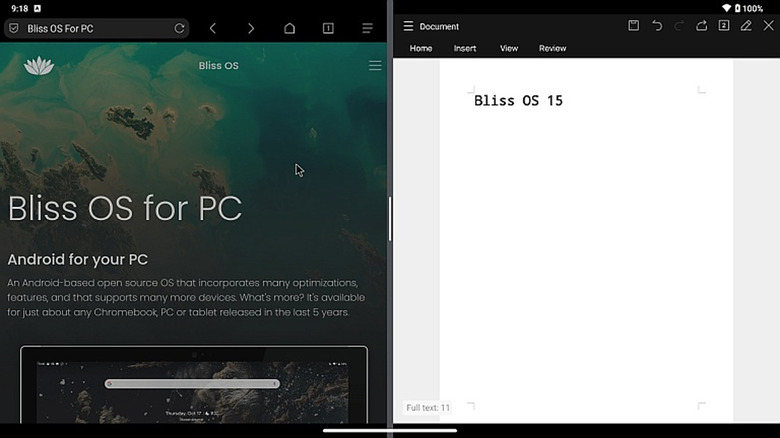Undo the last edit in Document
Image resolution: width=780 pixels, height=438 pixels.
(x=657, y=26)
